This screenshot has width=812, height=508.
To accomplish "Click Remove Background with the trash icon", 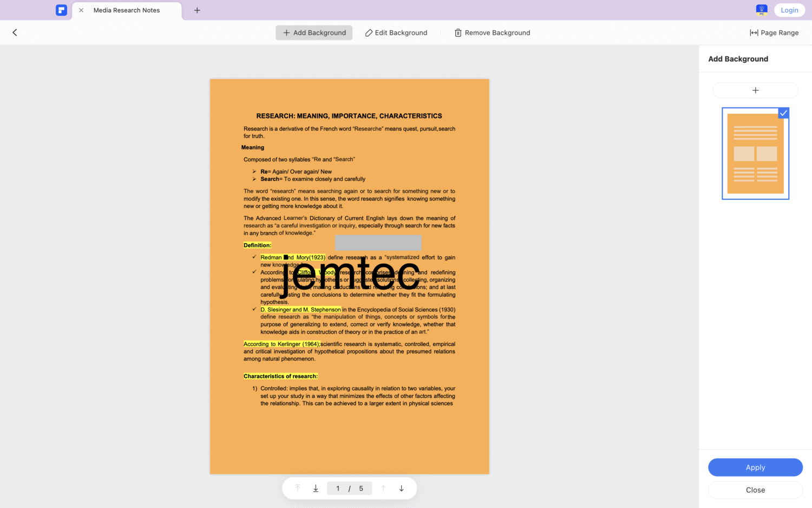I will click(492, 32).
